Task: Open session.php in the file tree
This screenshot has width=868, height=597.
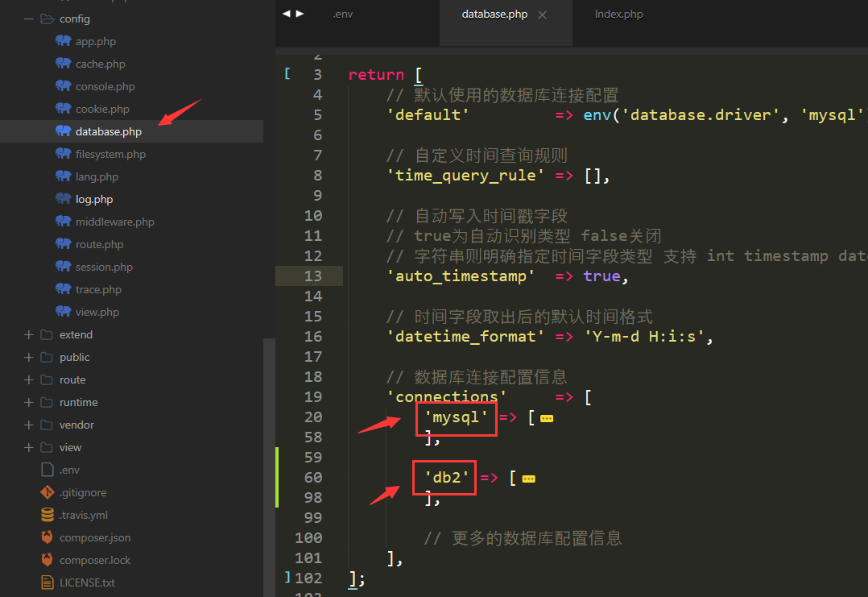Action: [104, 267]
